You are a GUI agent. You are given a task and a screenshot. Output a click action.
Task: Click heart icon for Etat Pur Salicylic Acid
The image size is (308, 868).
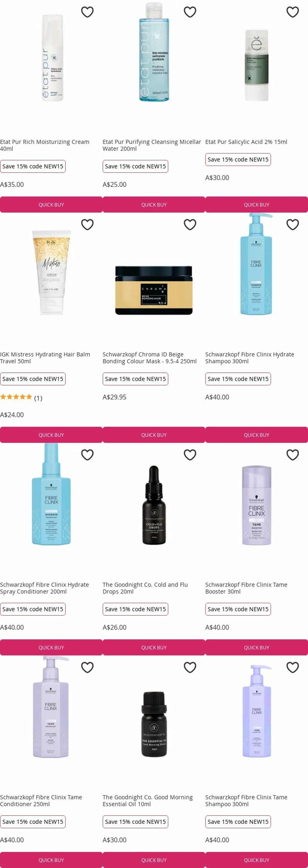[x=292, y=12]
